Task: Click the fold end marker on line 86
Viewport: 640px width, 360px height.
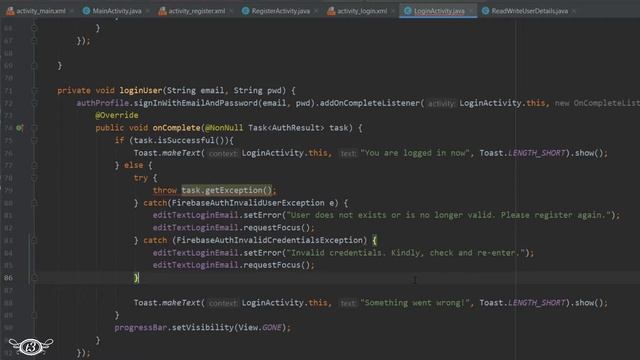Action: pos(35,278)
